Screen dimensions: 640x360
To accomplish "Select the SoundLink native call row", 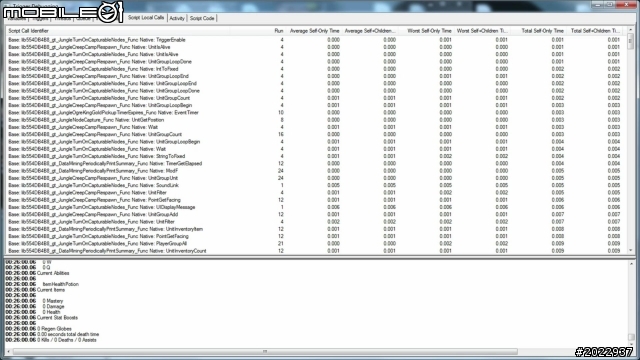I will tap(314, 185).
